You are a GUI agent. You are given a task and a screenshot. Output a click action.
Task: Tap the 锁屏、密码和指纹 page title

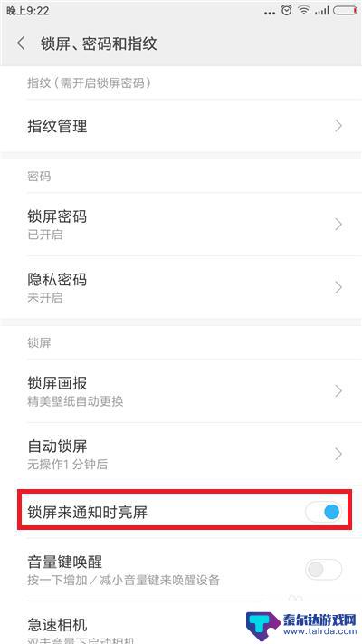(x=99, y=43)
